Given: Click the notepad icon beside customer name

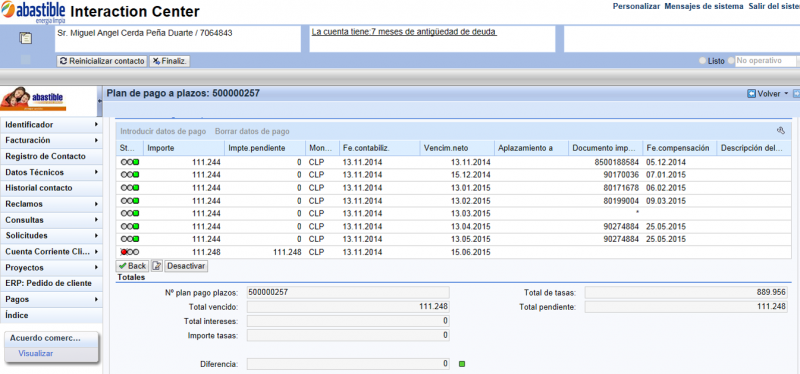Looking at the screenshot, I should 25,38.
